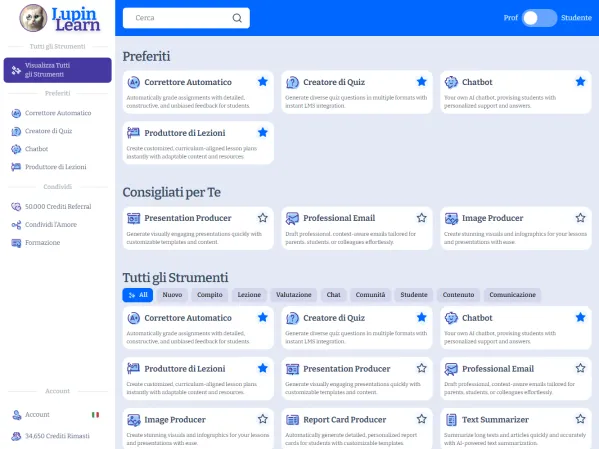Open Visualizza Tutti gli Strumenti sidebar button
The width and height of the screenshot is (599, 449).
58,70
